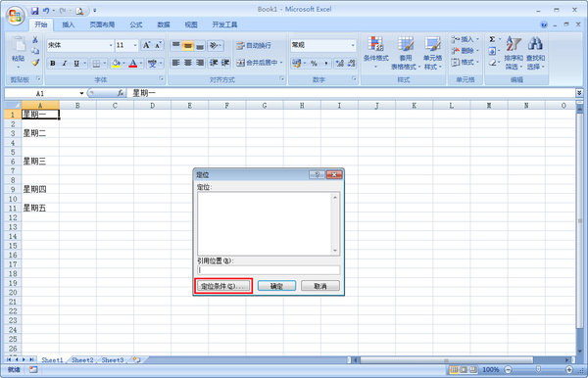This screenshot has width=588, height=378.
Task: Click the zoom slider handle
Action: 538,369
